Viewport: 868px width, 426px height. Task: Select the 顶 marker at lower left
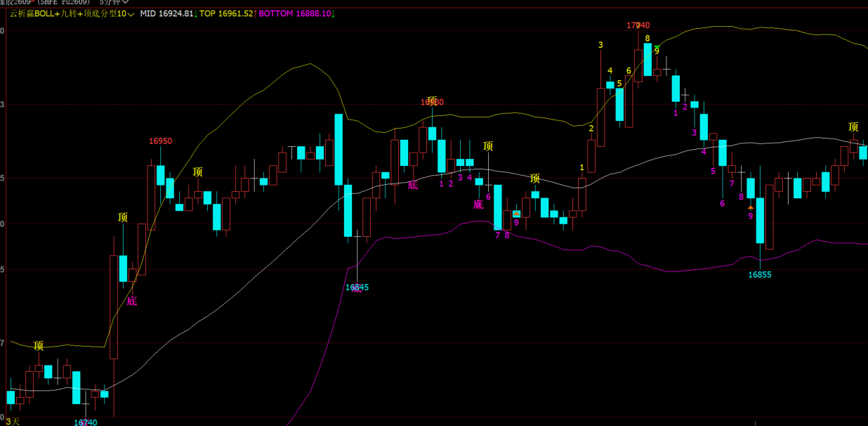pos(39,345)
